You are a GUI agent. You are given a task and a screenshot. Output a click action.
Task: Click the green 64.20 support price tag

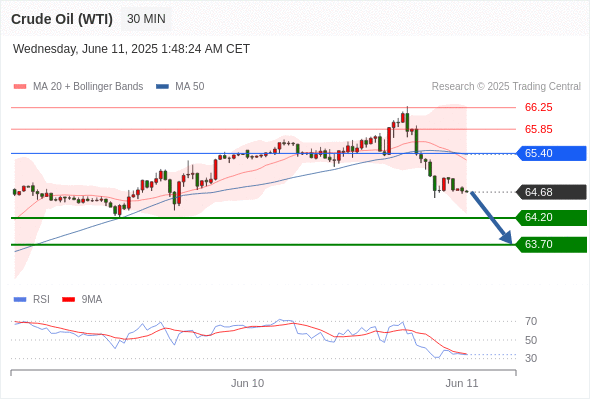551,217
